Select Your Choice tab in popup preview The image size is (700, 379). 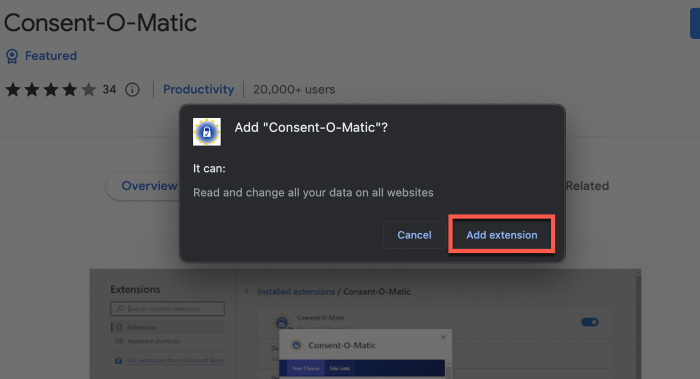tap(305, 368)
